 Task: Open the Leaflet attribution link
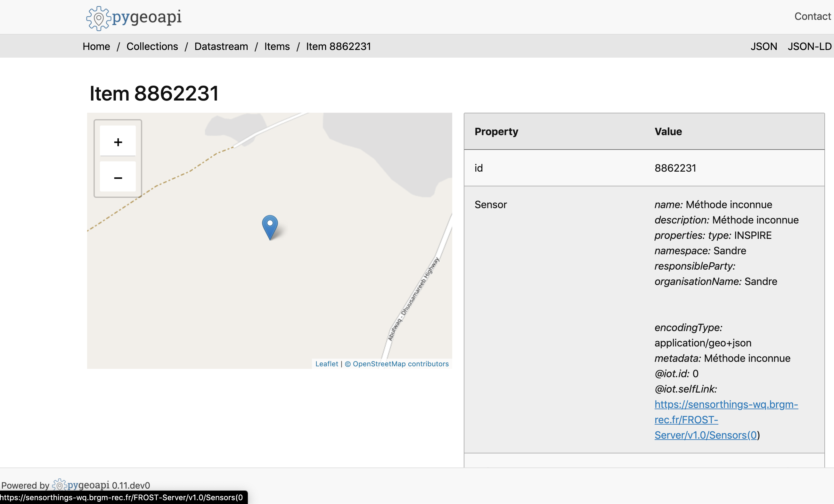326,363
